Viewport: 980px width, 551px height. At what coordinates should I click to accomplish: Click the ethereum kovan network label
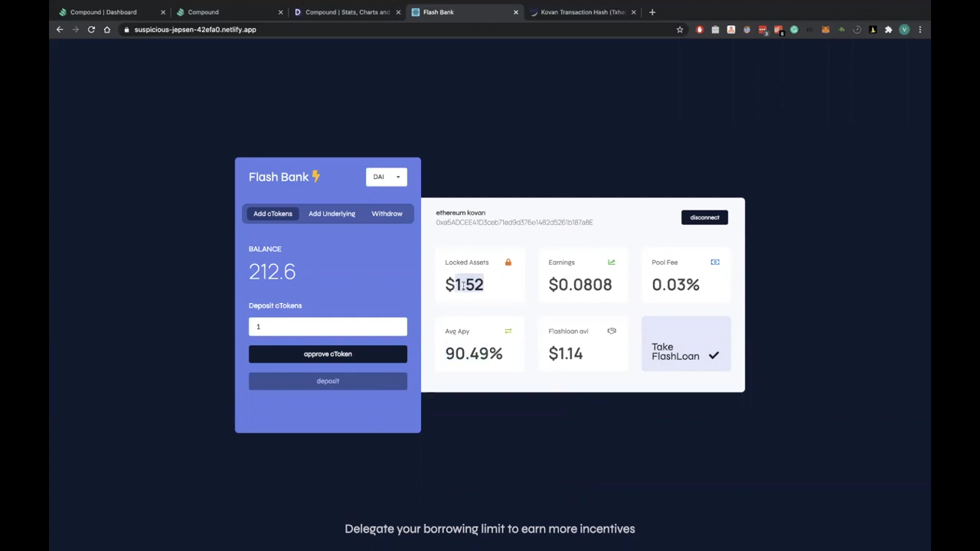461,213
